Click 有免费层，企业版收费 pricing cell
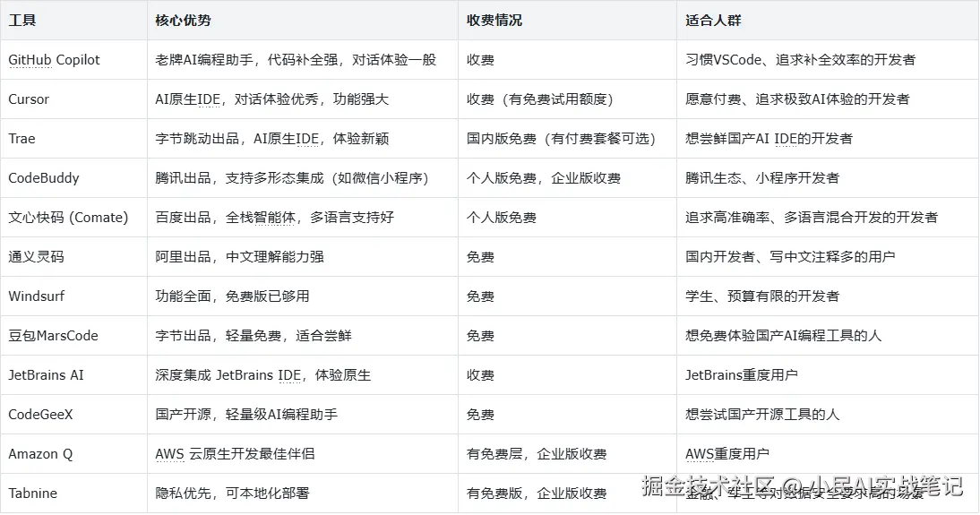 click(537, 454)
